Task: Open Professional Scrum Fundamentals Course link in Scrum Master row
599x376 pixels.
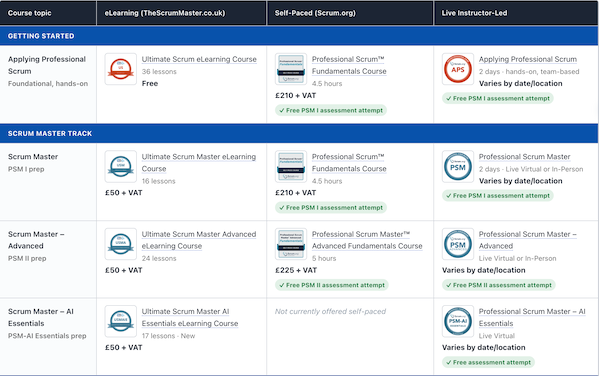Action: [x=349, y=162]
